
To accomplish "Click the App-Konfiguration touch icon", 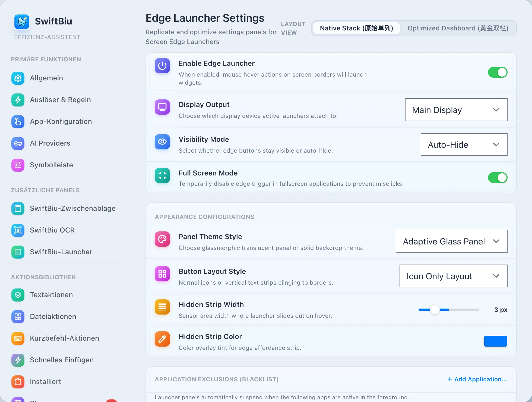I will (x=18, y=122).
